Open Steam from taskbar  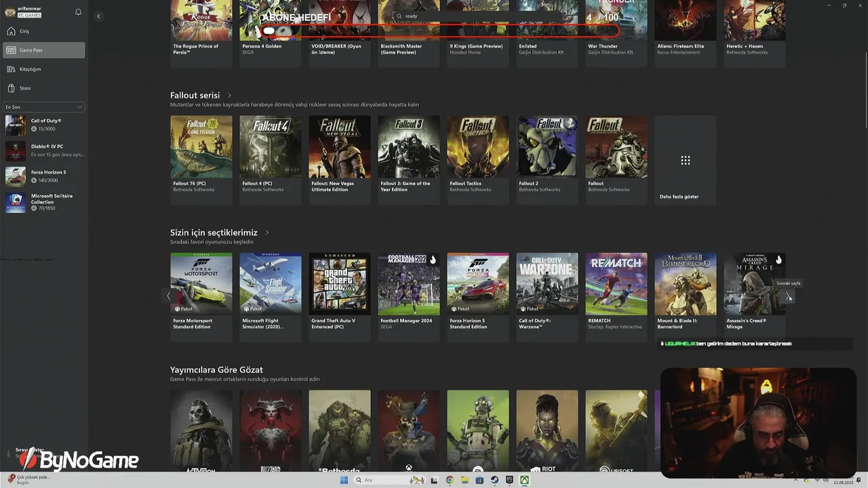tap(494, 480)
